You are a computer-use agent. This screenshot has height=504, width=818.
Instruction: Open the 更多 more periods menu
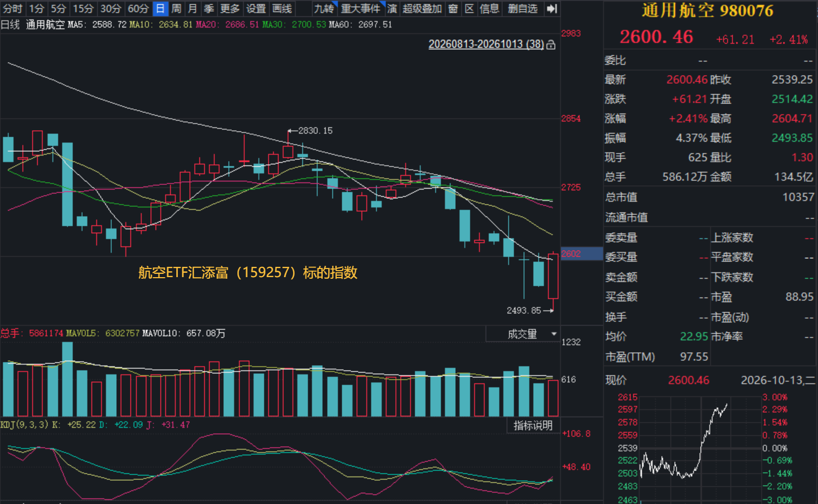[x=230, y=9]
